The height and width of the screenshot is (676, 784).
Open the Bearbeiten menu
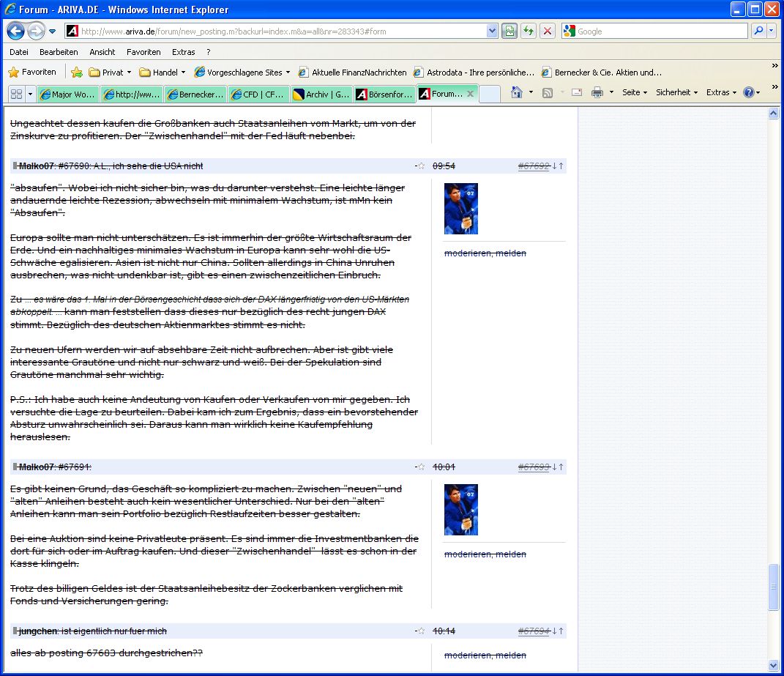click(x=59, y=52)
